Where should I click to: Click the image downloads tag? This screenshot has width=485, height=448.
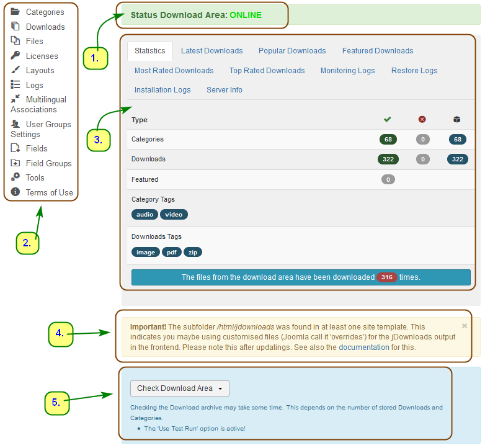[x=146, y=252]
